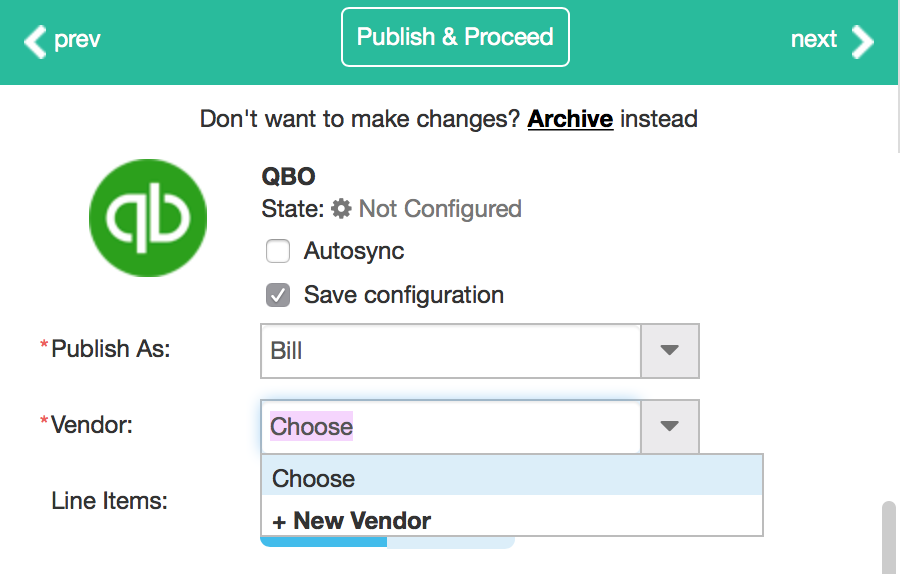Open the Archive link
The height and width of the screenshot is (574, 902).
[x=570, y=119]
